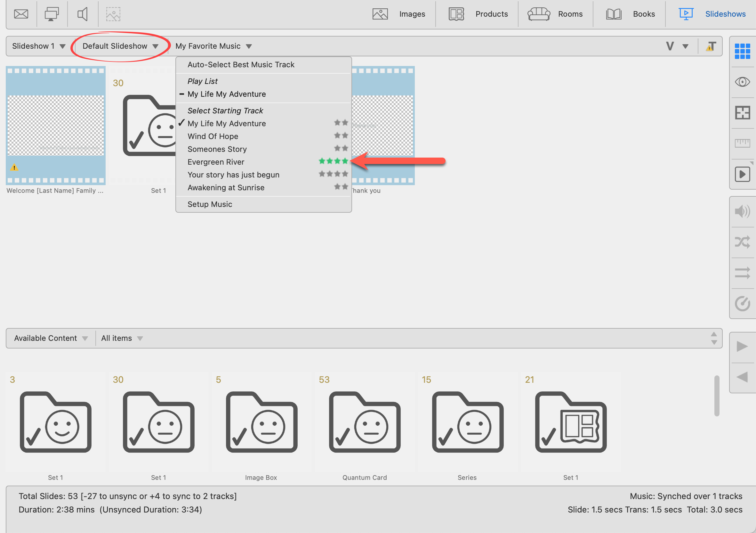Click the ruler icon in sidebar
The width and height of the screenshot is (756, 533).
tap(742, 143)
